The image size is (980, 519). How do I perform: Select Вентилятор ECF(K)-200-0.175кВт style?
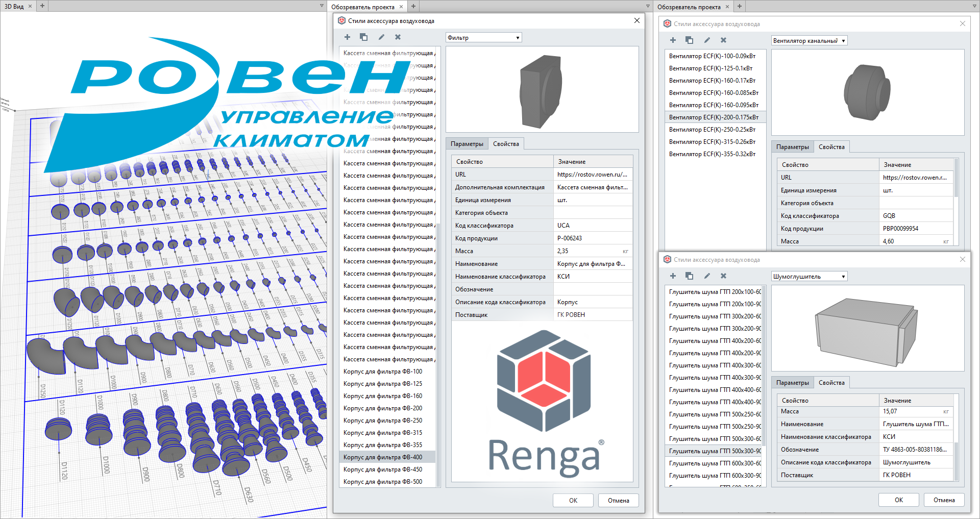pyautogui.click(x=716, y=117)
